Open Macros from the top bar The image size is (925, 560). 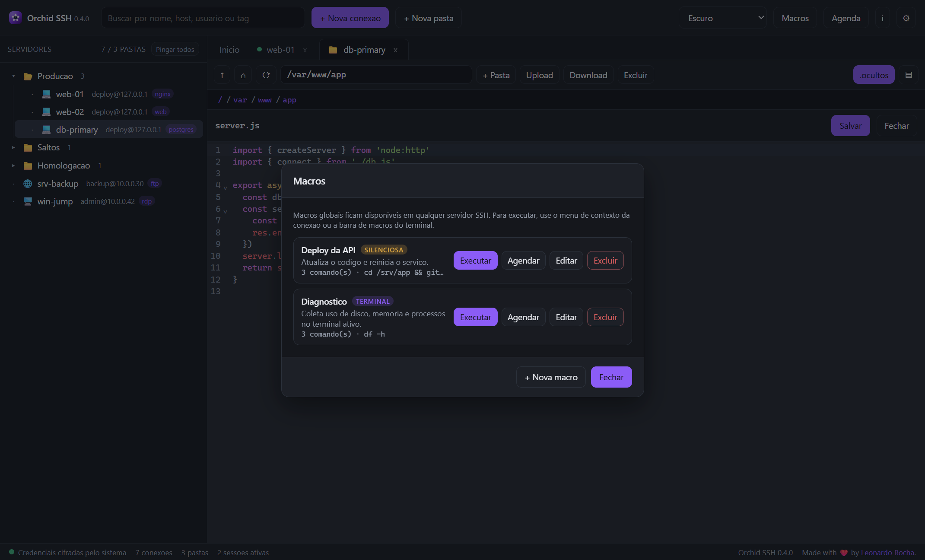tap(795, 18)
